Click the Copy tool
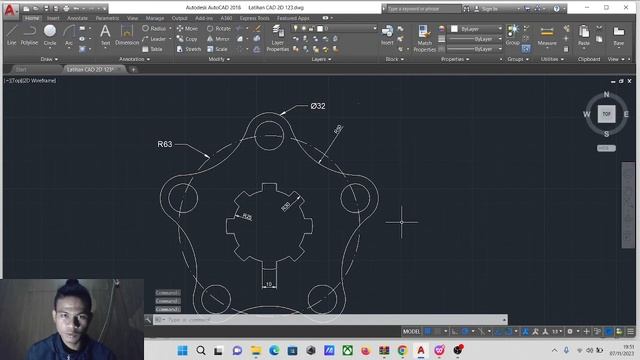 (187, 39)
